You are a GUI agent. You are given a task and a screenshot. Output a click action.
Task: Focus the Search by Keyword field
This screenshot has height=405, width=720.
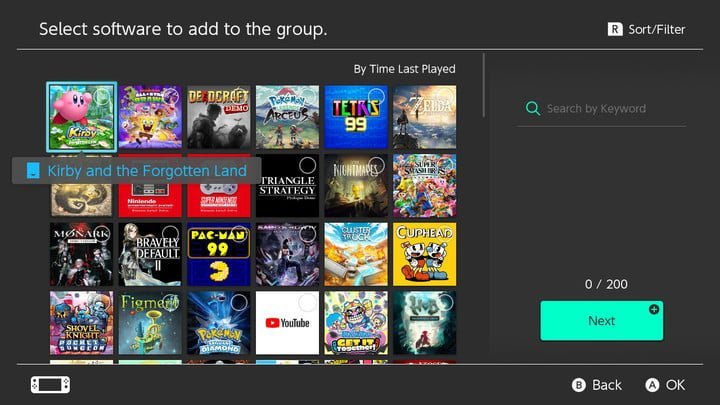pyautogui.click(x=602, y=109)
